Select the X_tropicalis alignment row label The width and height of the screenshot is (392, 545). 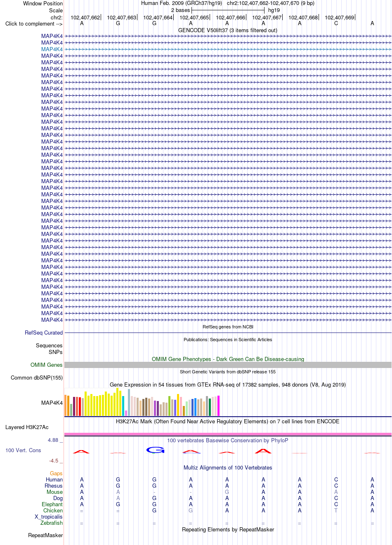pos(49,517)
